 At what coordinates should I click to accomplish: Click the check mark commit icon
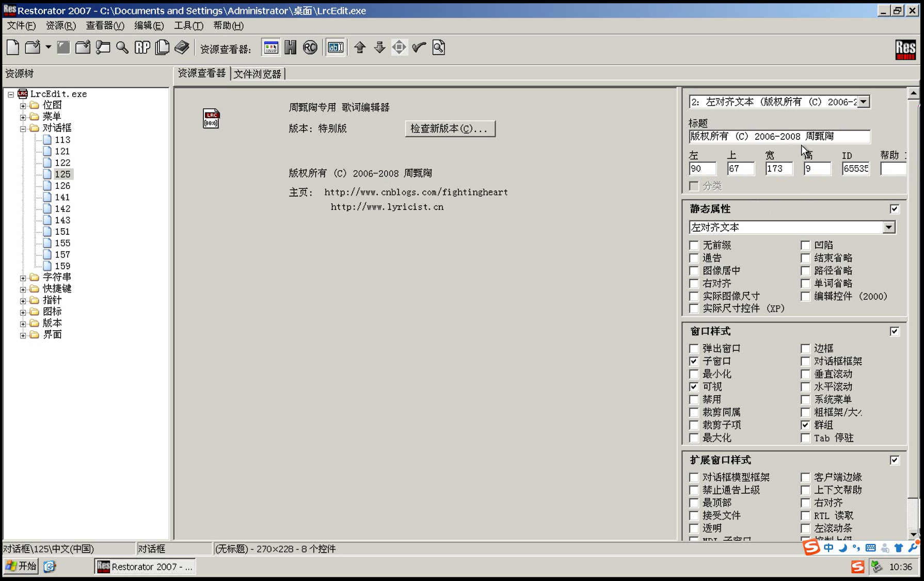419,47
